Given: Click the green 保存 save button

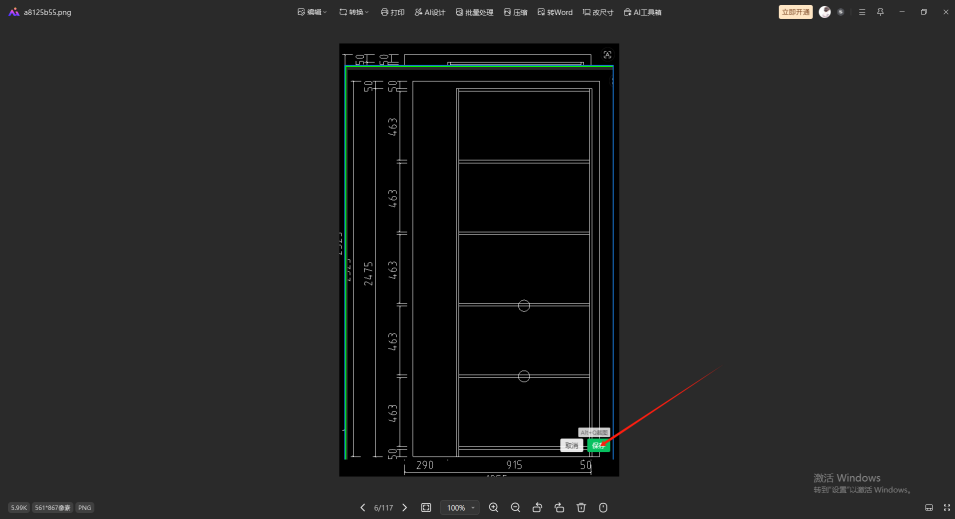Looking at the screenshot, I should coord(598,445).
